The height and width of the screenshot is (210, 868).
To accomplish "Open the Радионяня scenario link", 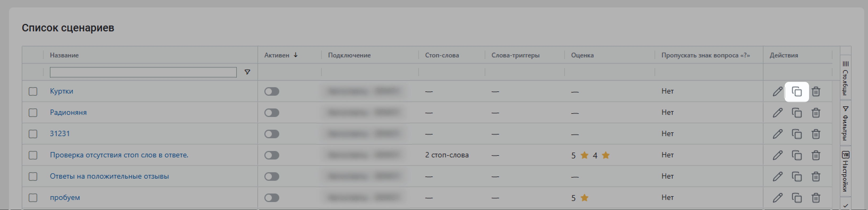I will point(68,112).
